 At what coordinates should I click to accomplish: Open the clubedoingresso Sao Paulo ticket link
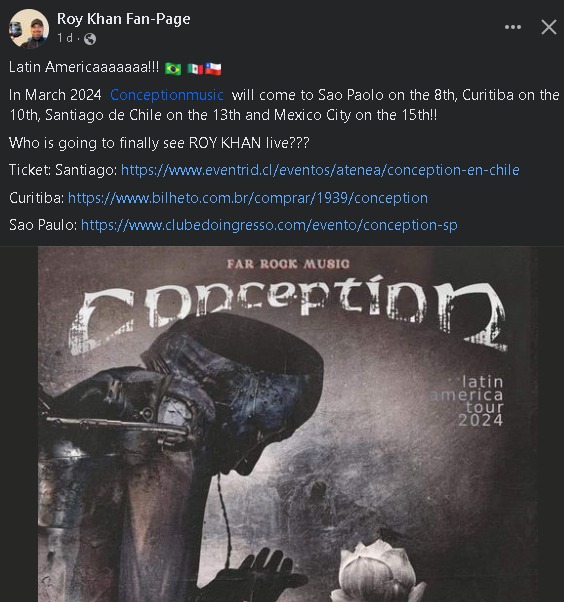tap(269, 225)
